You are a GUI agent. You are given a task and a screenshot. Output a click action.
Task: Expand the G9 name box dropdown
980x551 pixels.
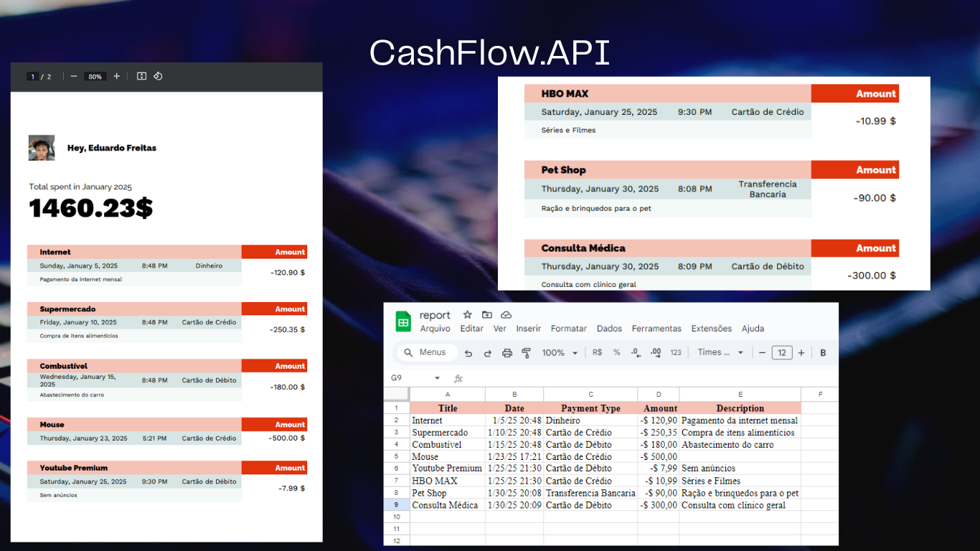(437, 378)
